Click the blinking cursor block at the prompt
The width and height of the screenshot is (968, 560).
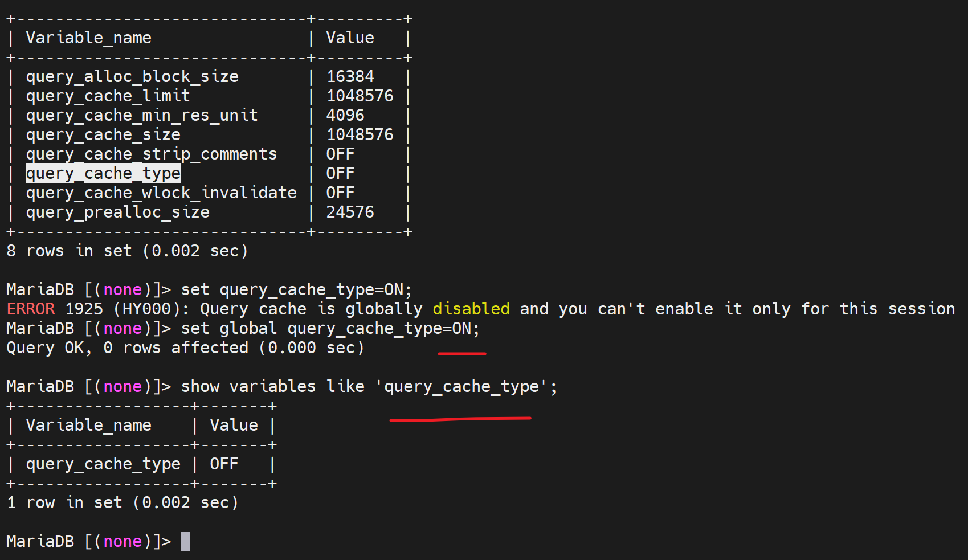[x=185, y=541]
